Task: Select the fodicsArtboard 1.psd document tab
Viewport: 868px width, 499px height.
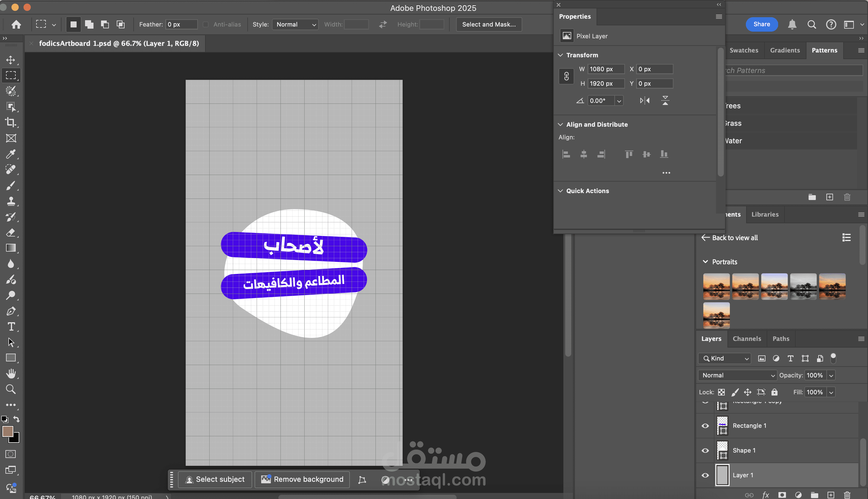Action: tap(119, 43)
